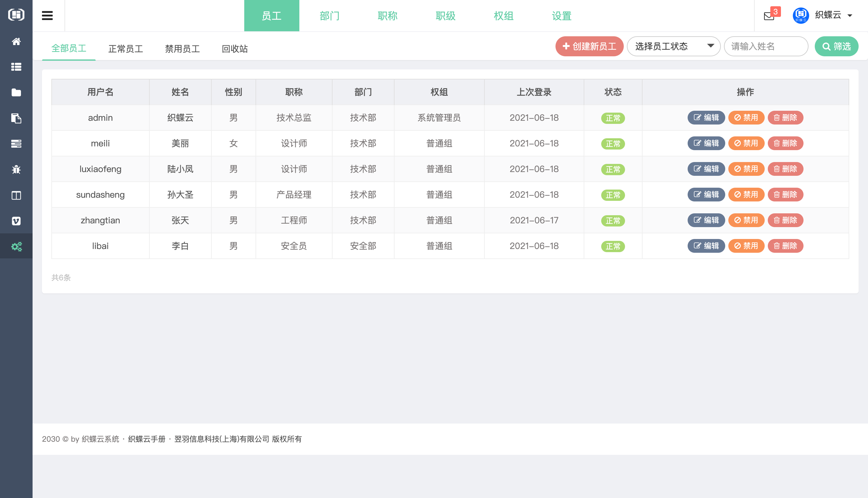Click the home icon in sidebar
Screen dimensions: 868x498
16,41
